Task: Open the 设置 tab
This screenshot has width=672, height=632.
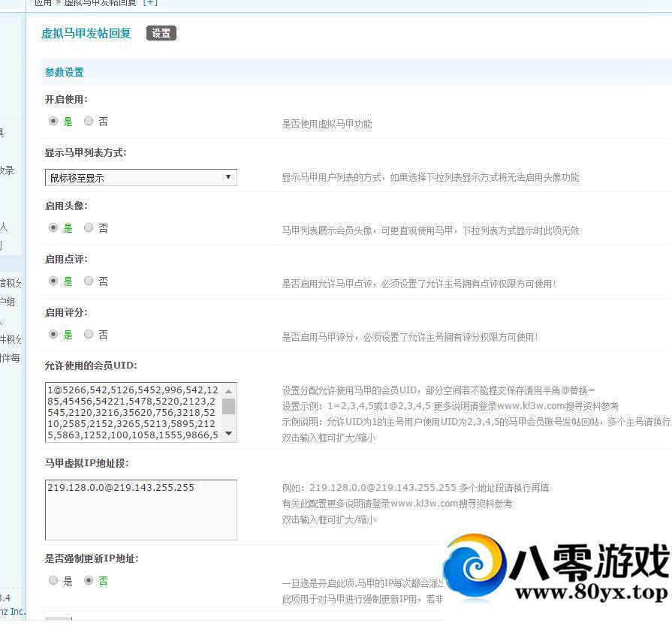Action: pos(161,33)
